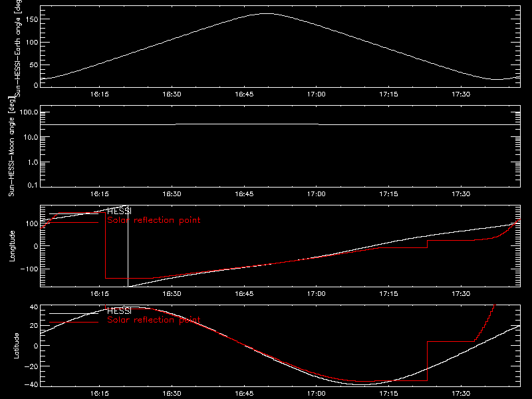Click white HESSI legend line in Longitude plot
Screen dimensions: 532x399
74,213
